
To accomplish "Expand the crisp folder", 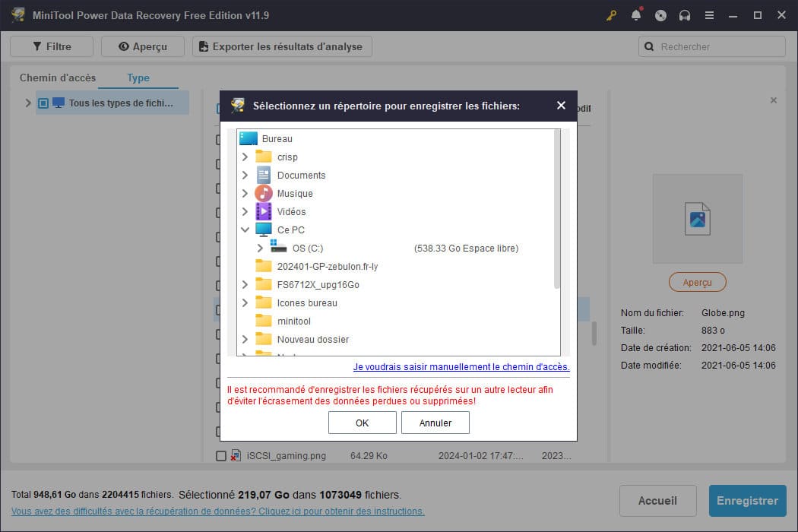I will 245,157.
